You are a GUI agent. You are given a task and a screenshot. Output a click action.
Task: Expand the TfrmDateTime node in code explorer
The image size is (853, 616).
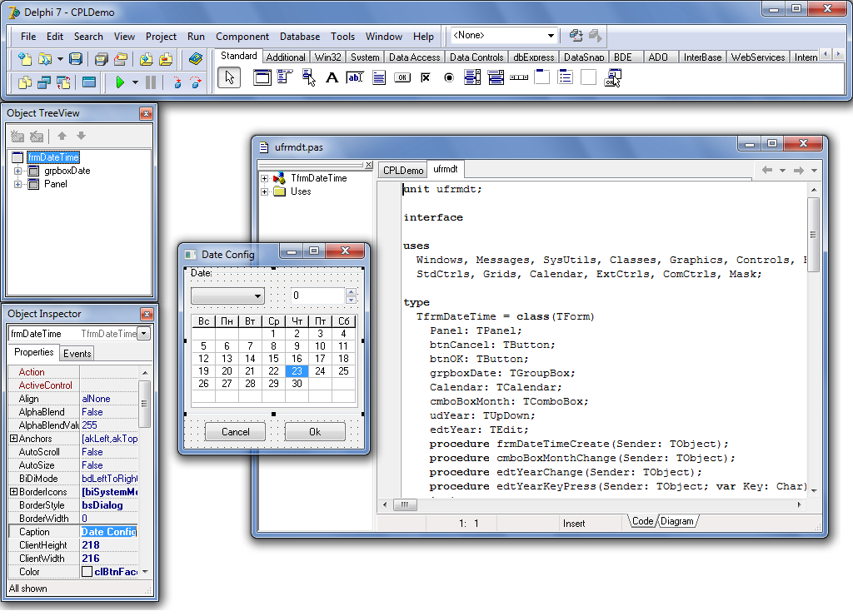coord(264,178)
